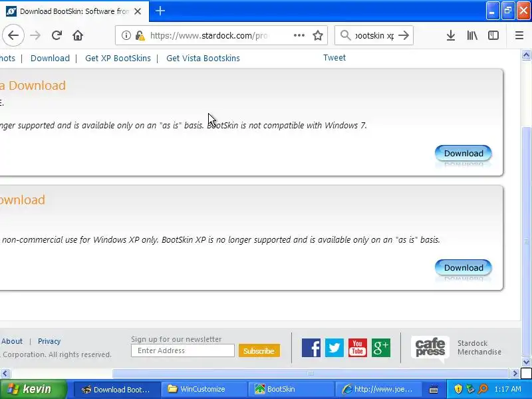The height and width of the screenshot is (399, 532).
Task: Open the Google Plus icon
Action: [380, 348]
